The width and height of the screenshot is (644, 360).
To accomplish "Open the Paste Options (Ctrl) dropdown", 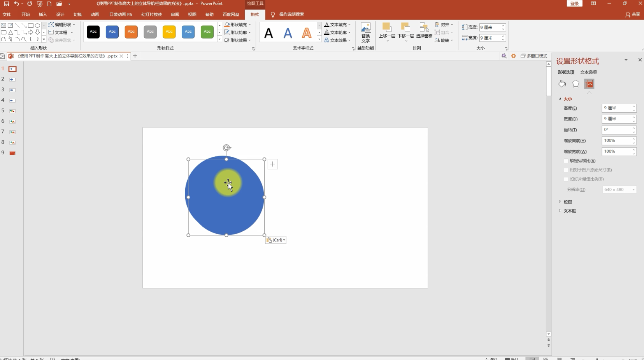I will 276,240.
